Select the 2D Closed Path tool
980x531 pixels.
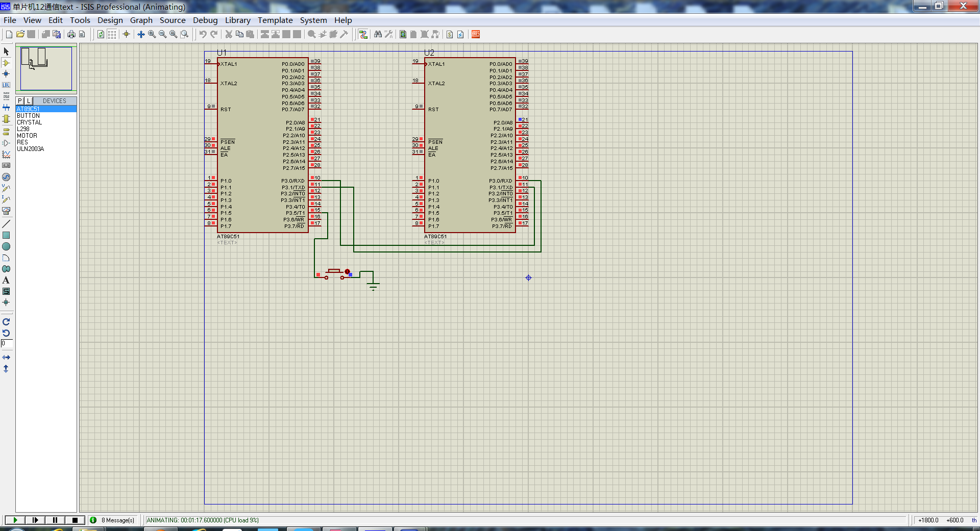point(6,269)
